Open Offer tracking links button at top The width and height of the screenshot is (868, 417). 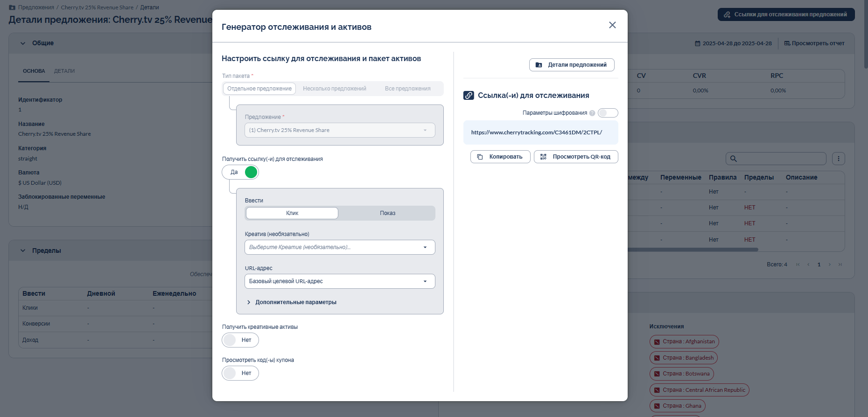click(786, 14)
